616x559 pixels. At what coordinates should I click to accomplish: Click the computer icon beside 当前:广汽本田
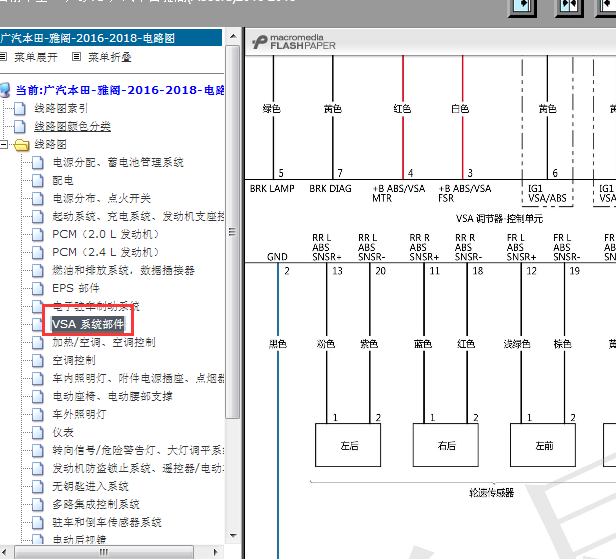click(5, 90)
